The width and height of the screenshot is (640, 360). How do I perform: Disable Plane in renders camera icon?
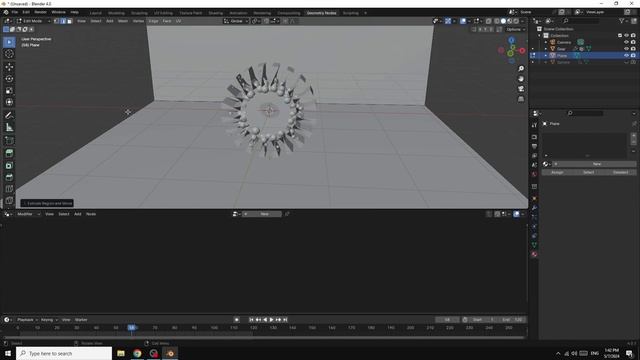click(633, 55)
